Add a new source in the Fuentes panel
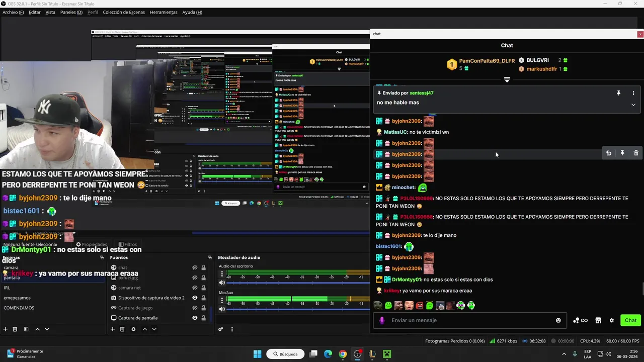The image size is (644, 362). [x=113, y=329]
